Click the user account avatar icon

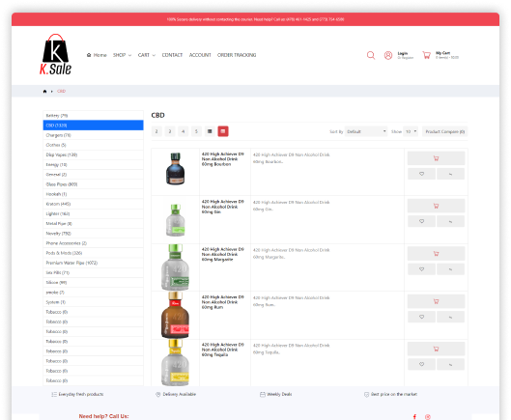[387, 55]
